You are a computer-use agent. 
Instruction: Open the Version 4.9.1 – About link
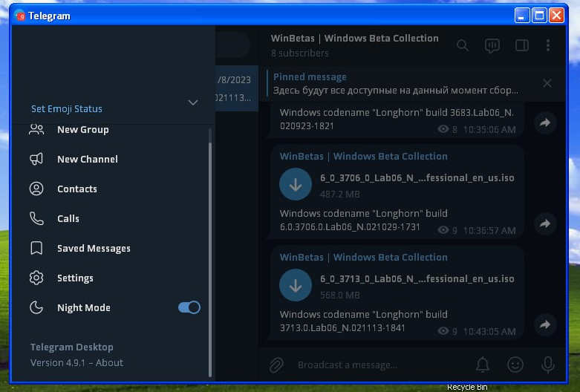(76, 362)
